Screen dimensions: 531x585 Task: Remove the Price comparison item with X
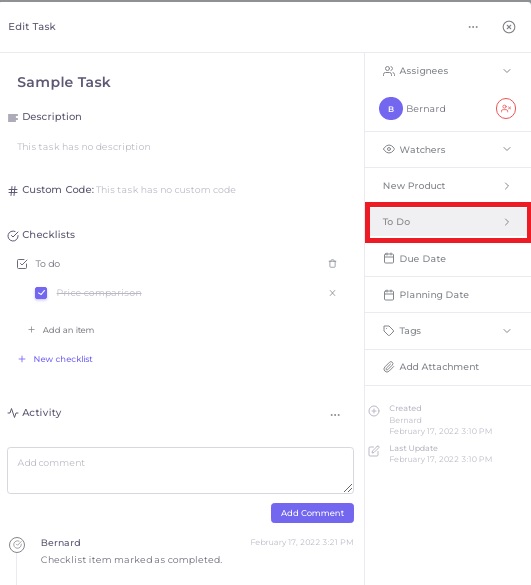pos(332,293)
